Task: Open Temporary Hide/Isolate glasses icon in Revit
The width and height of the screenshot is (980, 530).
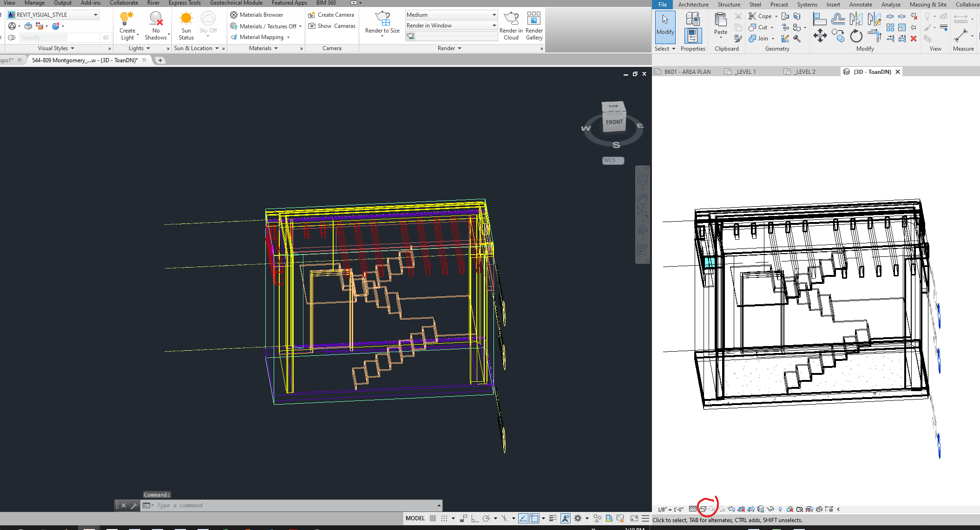Action: 770,509
